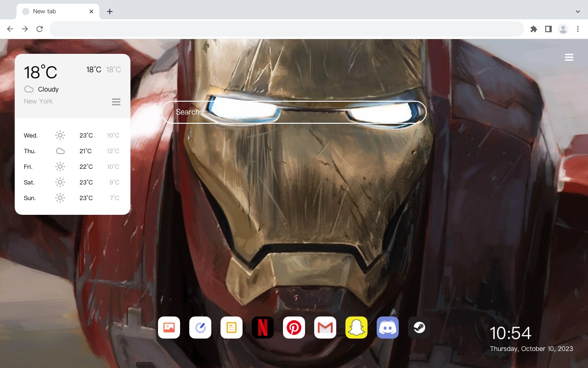Click the browser address bar
Viewport: 588px width, 368px height.
(287, 29)
